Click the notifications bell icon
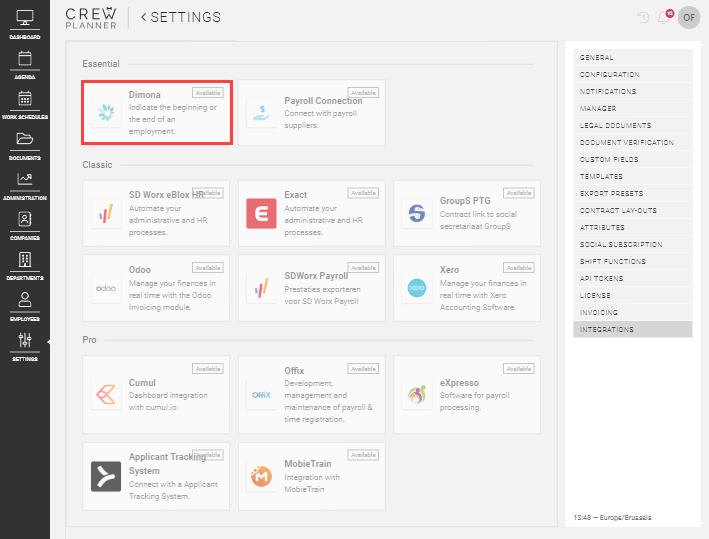Screen dimensions: 709x539 (663, 17)
